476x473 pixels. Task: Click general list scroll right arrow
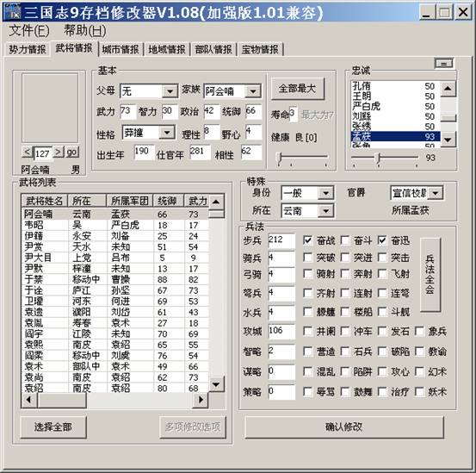coord(201,400)
